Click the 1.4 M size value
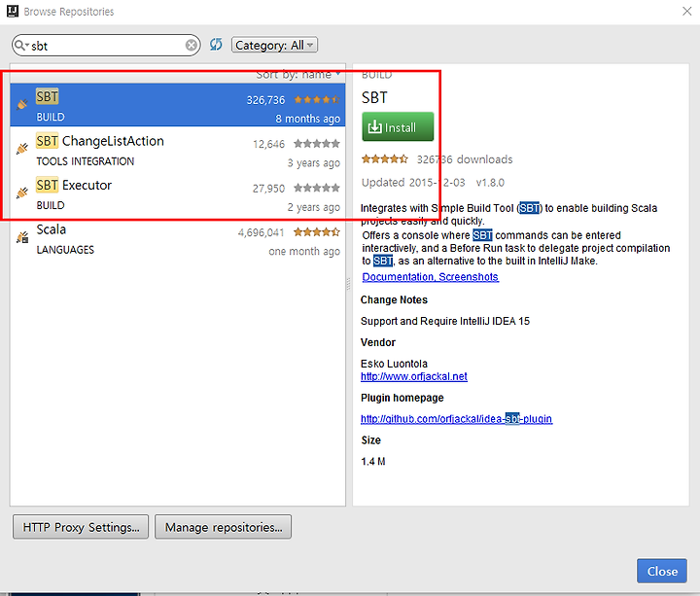 373,462
